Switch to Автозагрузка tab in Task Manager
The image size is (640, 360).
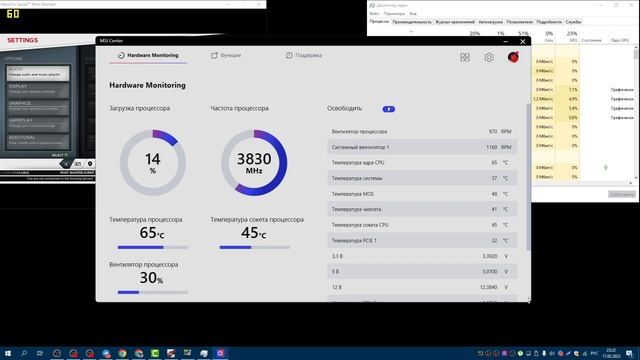(x=490, y=22)
